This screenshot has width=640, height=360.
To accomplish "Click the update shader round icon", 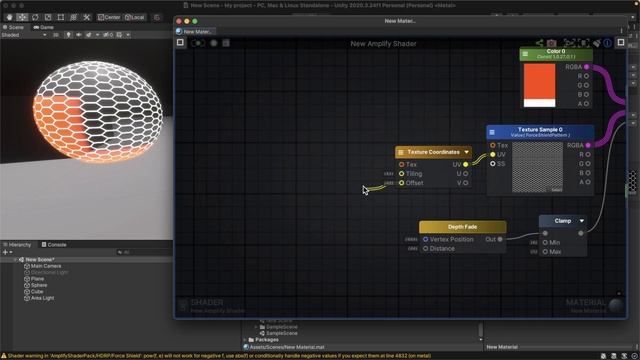I will [213, 43].
